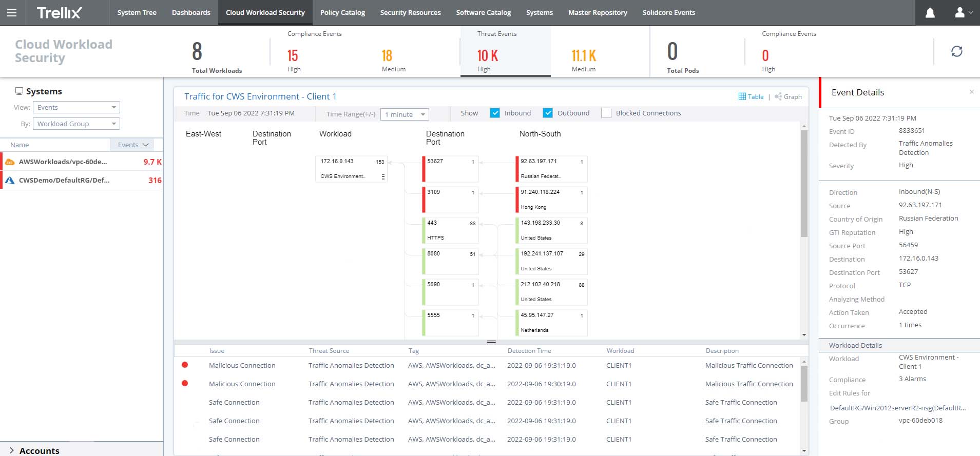Select AWSWorkloads/vpc-60de row
This screenshot has width=980, height=456.
82,162
